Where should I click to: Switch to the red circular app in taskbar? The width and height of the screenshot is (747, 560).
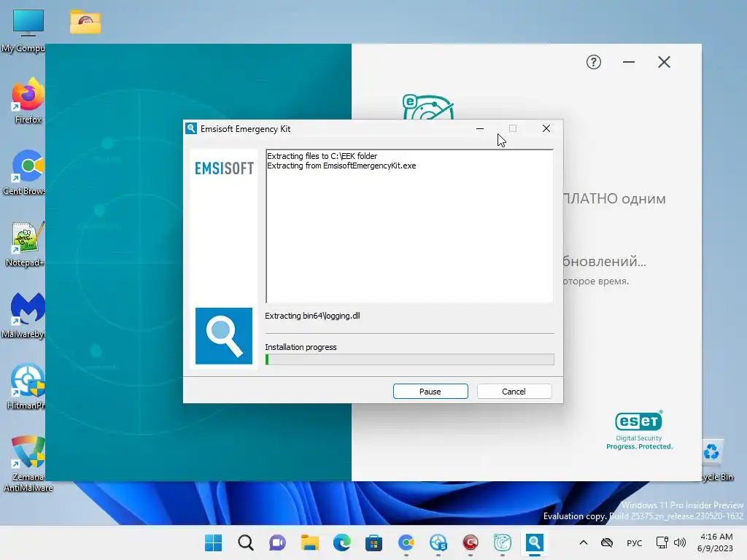tap(471, 542)
